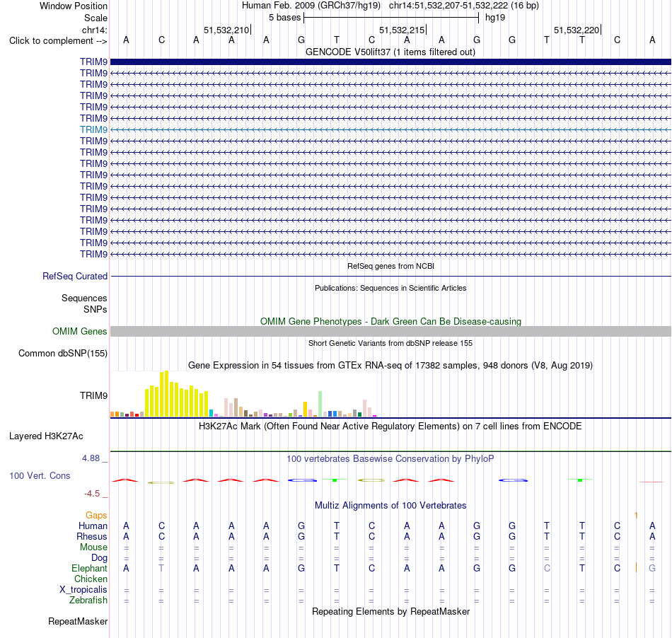Open GENCODE V50lift37 track title

pyautogui.click(x=390, y=52)
